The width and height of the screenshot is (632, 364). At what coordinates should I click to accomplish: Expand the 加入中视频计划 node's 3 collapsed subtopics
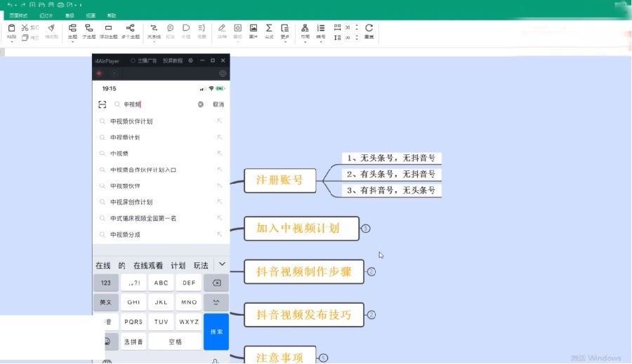click(366, 229)
